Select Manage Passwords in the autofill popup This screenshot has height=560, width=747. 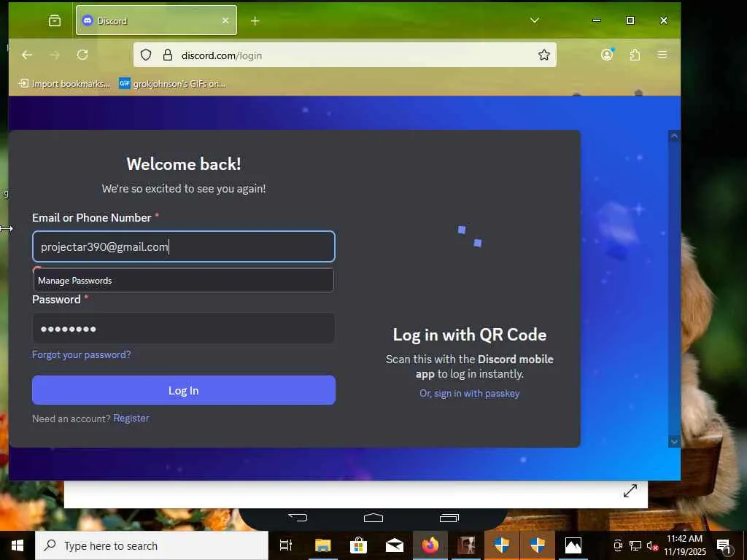(183, 281)
